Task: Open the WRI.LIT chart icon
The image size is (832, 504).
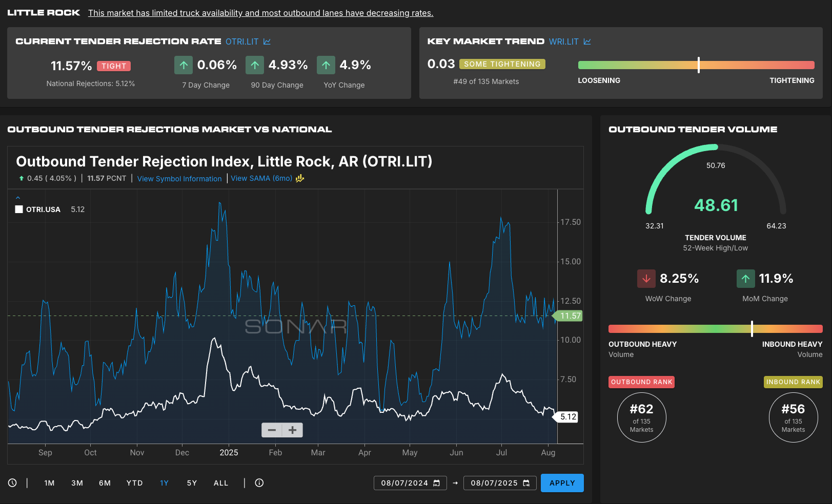Action: click(x=587, y=41)
